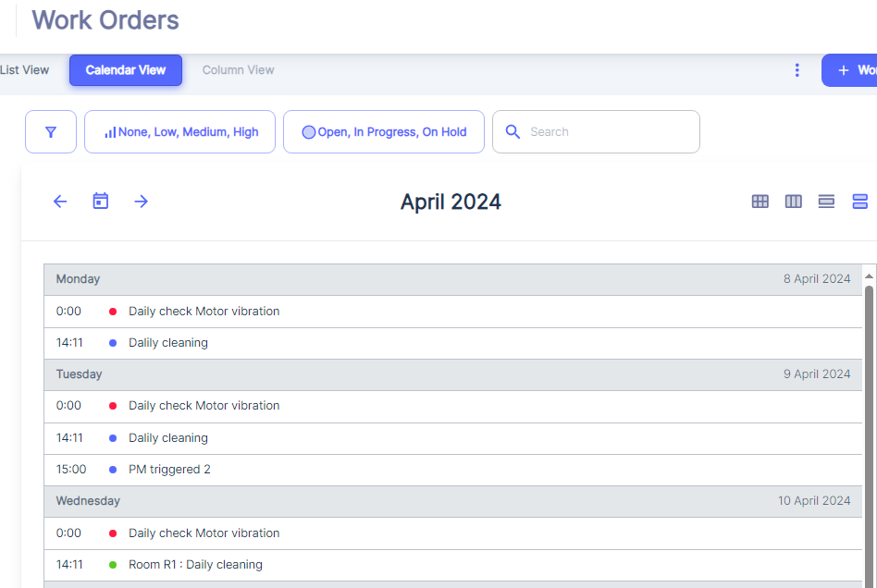Open PM triggered 2 work order
Screen dimensions: 877x588
pos(169,470)
